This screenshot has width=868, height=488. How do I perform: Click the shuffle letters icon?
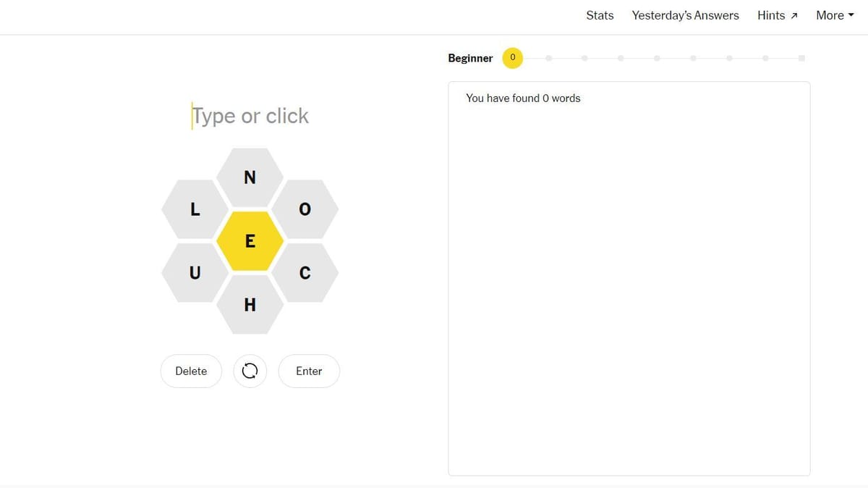pyautogui.click(x=250, y=371)
